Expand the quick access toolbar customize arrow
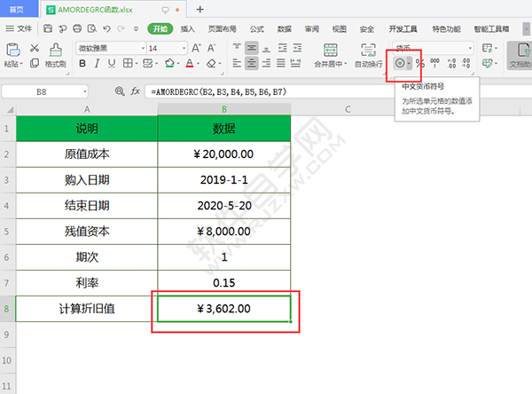Screen dimensions: 532x394 (x=136, y=29)
